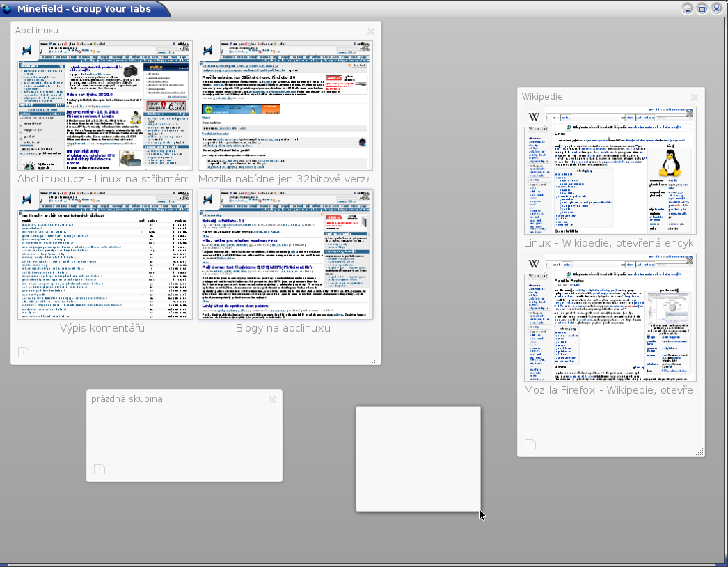Click favicon of Blogy na abclinuxu tab

click(207, 199)
